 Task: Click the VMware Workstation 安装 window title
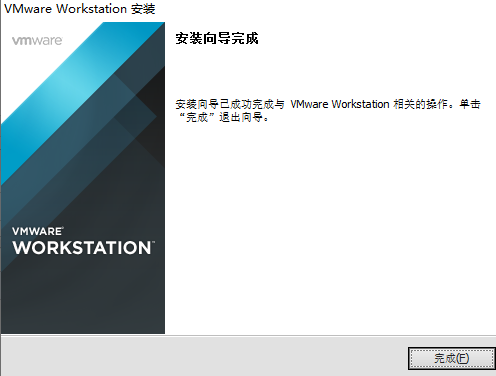[x=80, y=9]
